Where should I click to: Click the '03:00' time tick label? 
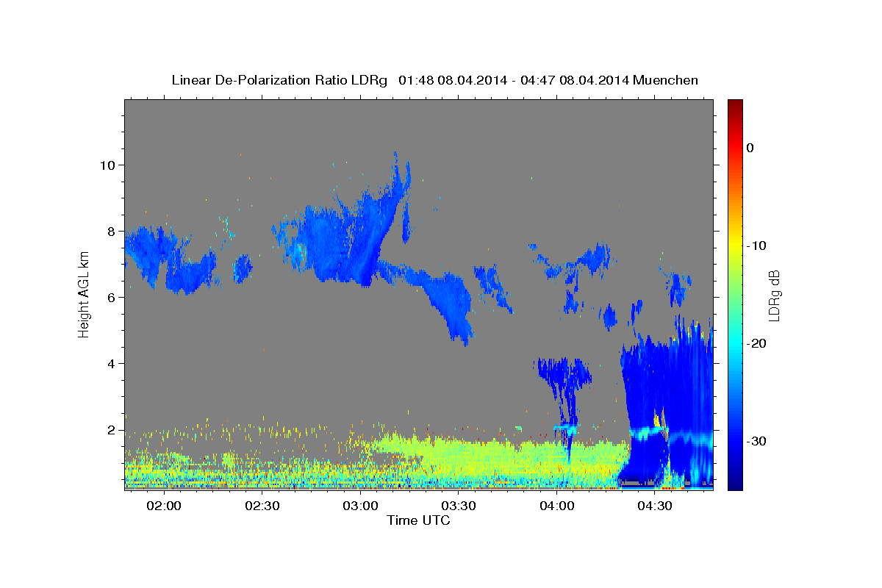click(x=360, y=506)
